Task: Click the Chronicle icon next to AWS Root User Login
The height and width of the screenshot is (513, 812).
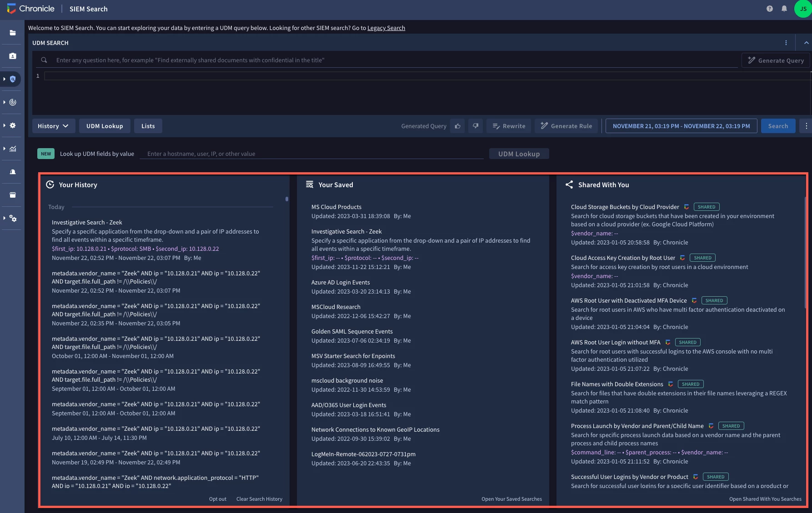Action: (x=668, y=342)
